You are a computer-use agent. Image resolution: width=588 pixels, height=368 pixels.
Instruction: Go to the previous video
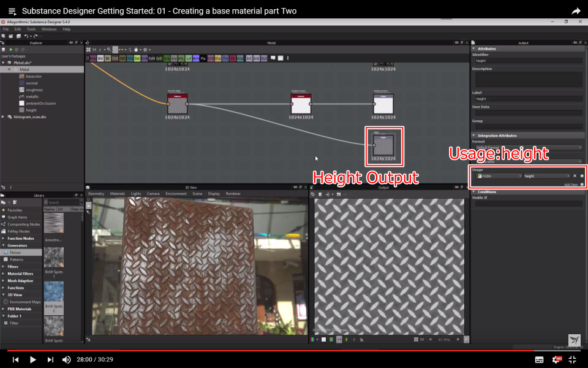point(15,359)
